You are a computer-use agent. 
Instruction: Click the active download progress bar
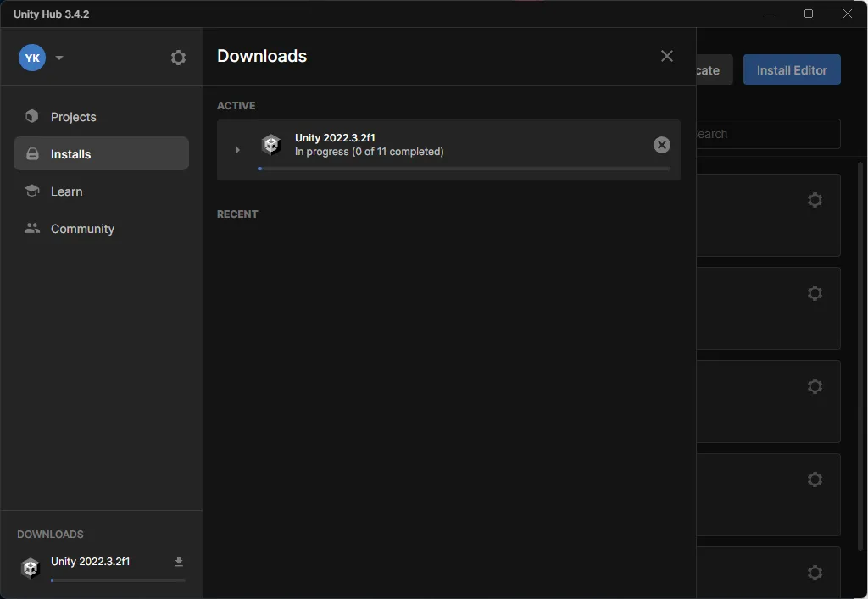point(464,169)
